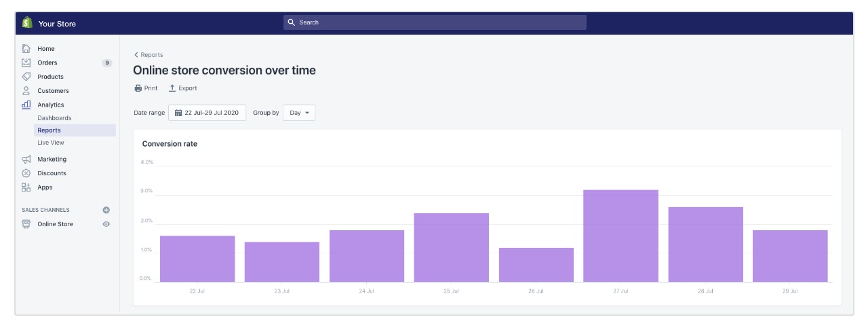Open the Group by Day dropdown
Screen dimensions: 868x326
click(x=299, y=113)
